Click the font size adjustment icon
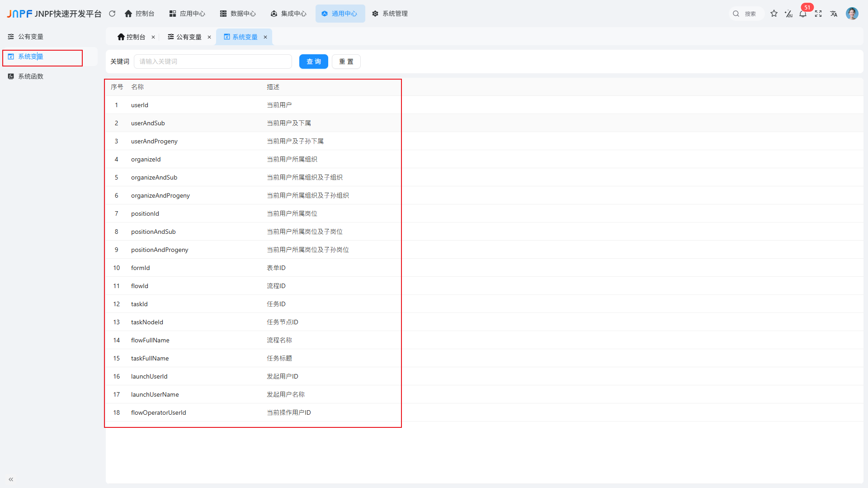Image resolution: width=868 pixels, height=488 pixels. 788,14
